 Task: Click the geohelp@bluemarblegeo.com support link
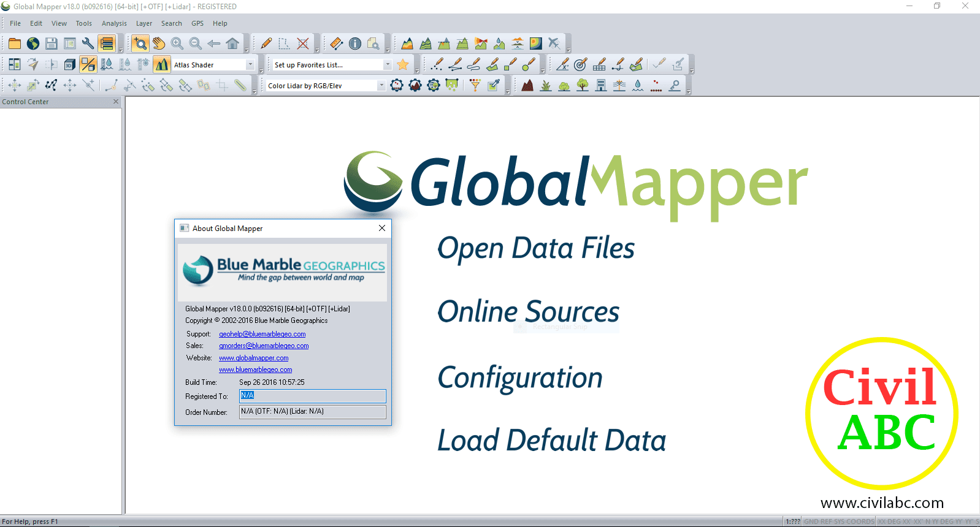[262, 334]
